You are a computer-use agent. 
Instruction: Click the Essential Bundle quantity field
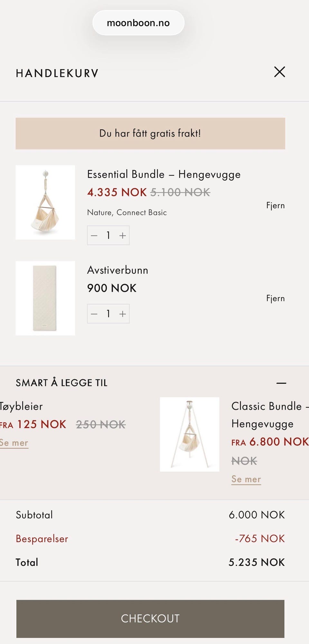point(108,236)
